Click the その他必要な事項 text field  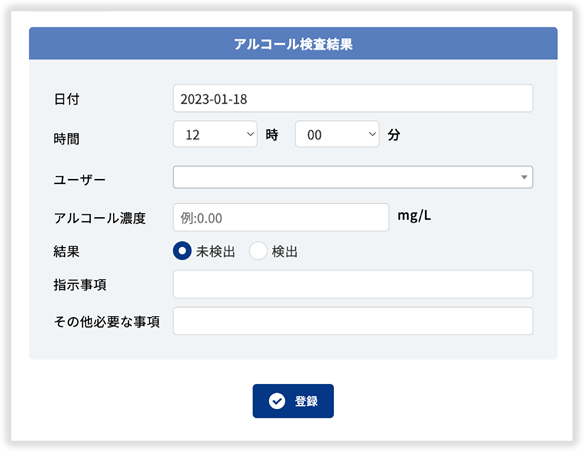[x=353, y=321]
